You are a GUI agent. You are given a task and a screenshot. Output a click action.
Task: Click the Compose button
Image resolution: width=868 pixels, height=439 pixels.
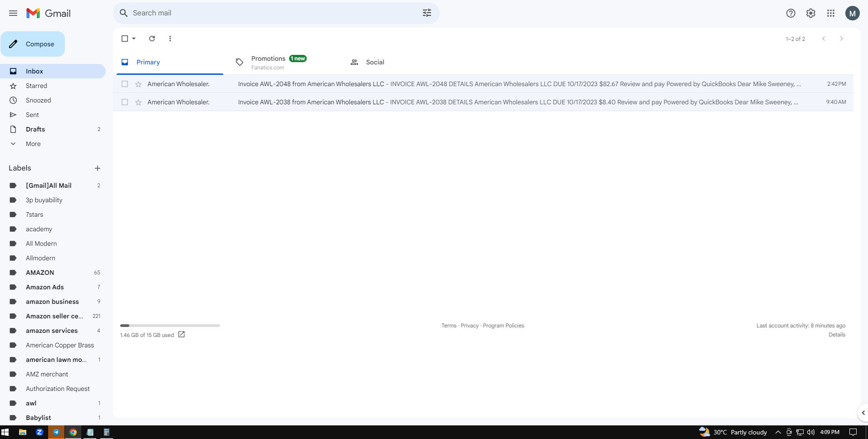click(x=33, y=44)
